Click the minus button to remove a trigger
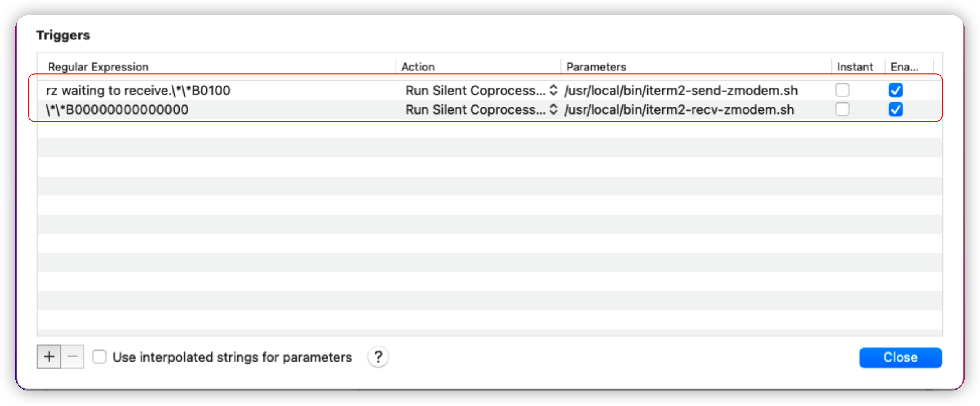The height and width of the screenshot is (406, 980). 73,357
